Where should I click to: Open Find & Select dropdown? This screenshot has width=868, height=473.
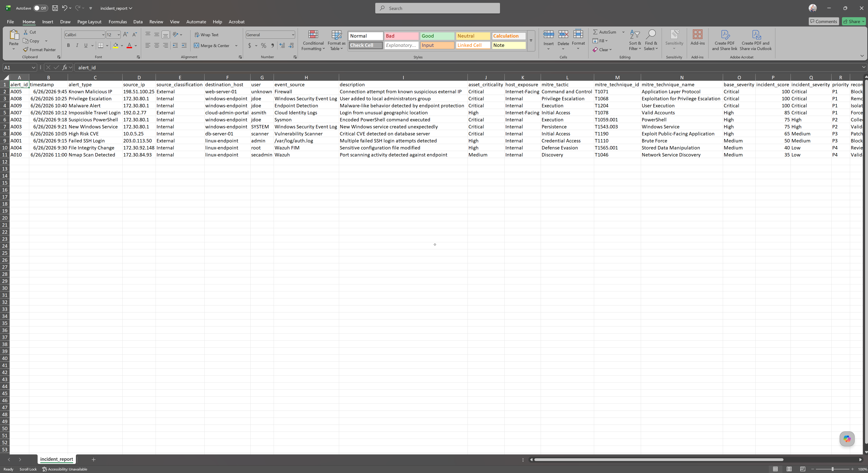651,40
